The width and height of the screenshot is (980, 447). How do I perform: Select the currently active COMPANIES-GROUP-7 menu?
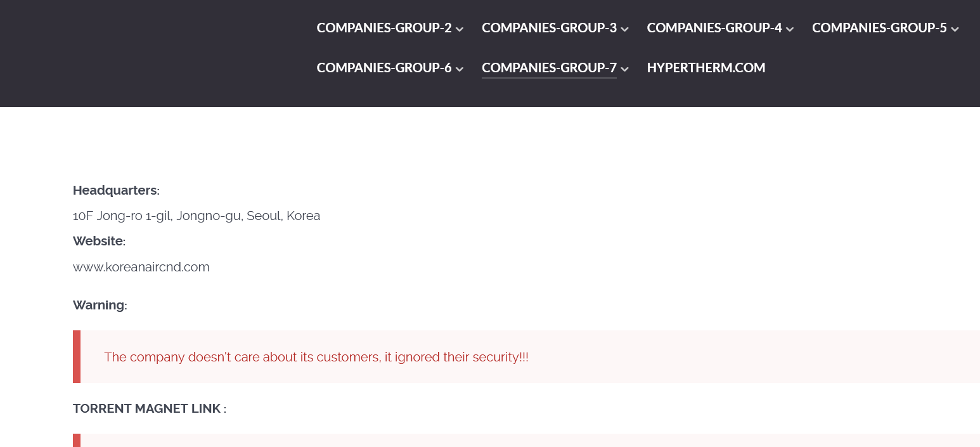click(549, 67)
